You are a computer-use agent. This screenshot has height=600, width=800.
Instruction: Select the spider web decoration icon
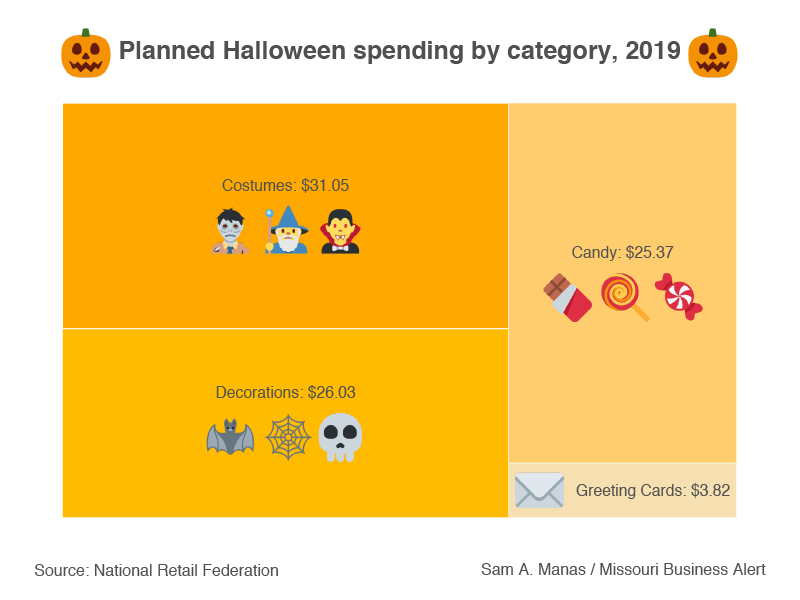tap(286, 438)
